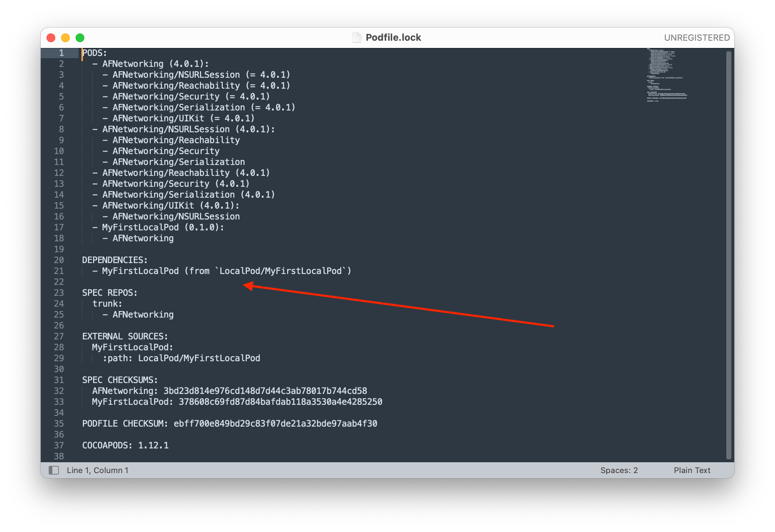Image resolution: width=775 pixels, height=532 pixels.
Task: Toggle the sidebar icon in status bar
Action: 54,470
